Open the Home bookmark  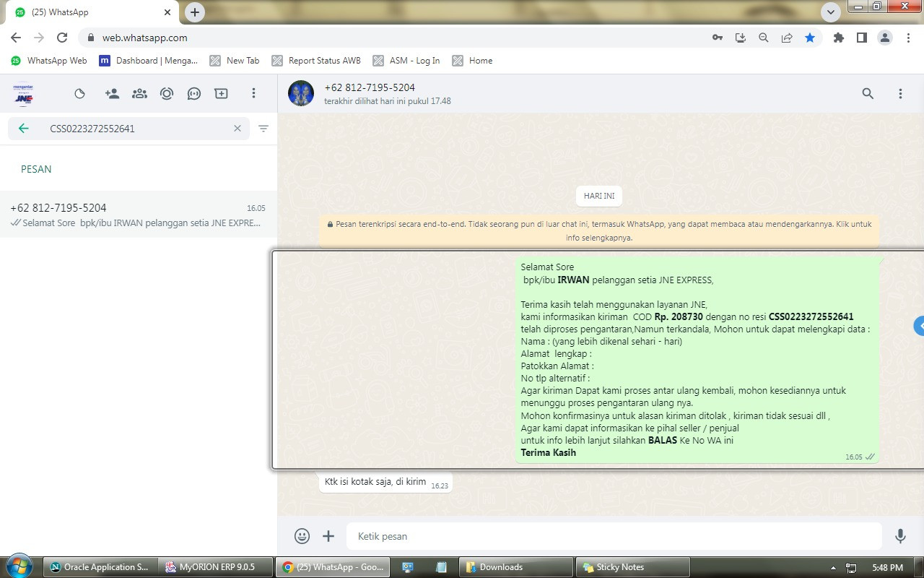473,61
